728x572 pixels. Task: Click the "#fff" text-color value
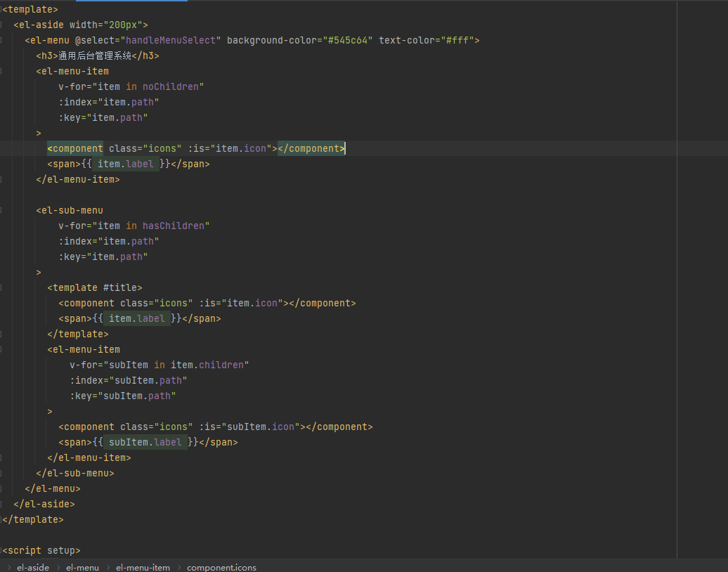point(457,40)
